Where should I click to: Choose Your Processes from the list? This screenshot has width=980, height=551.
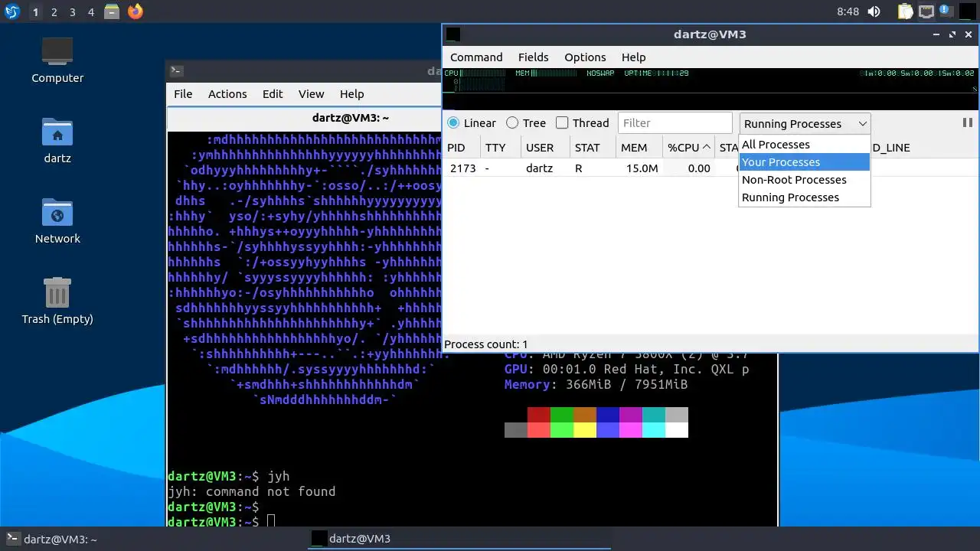(805, 162)
